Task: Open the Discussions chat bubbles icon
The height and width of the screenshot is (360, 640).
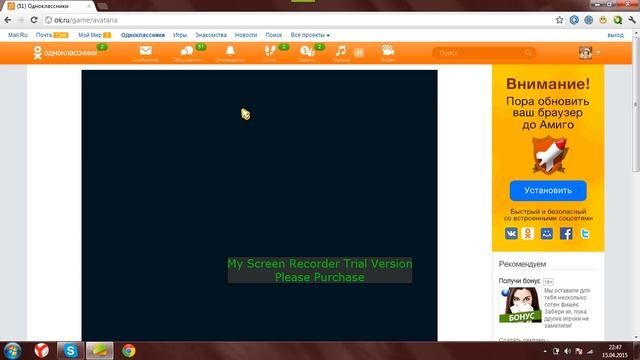Action: tap(187, 51)
